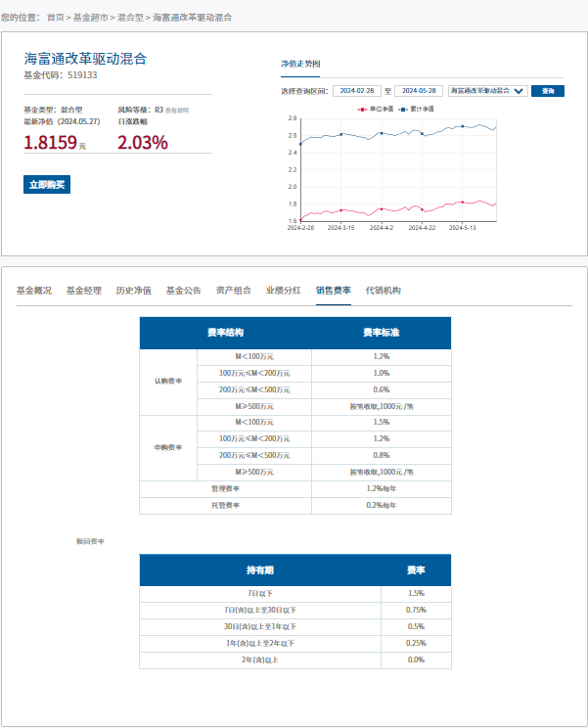Click the 2024-5-13 axis label on chart
588x728 pixels.
462,228
